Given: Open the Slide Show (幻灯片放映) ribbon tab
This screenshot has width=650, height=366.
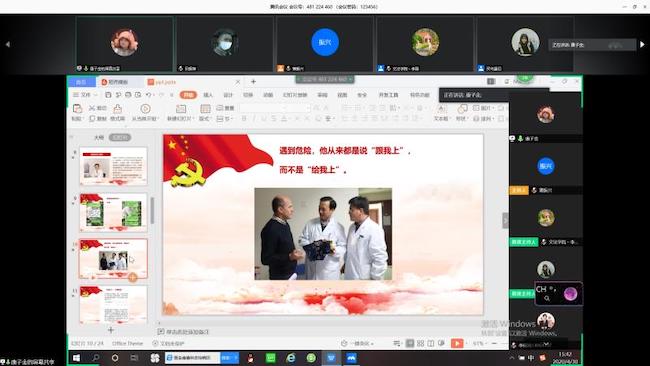Looking at the screenshot, I should coord(295,95).
